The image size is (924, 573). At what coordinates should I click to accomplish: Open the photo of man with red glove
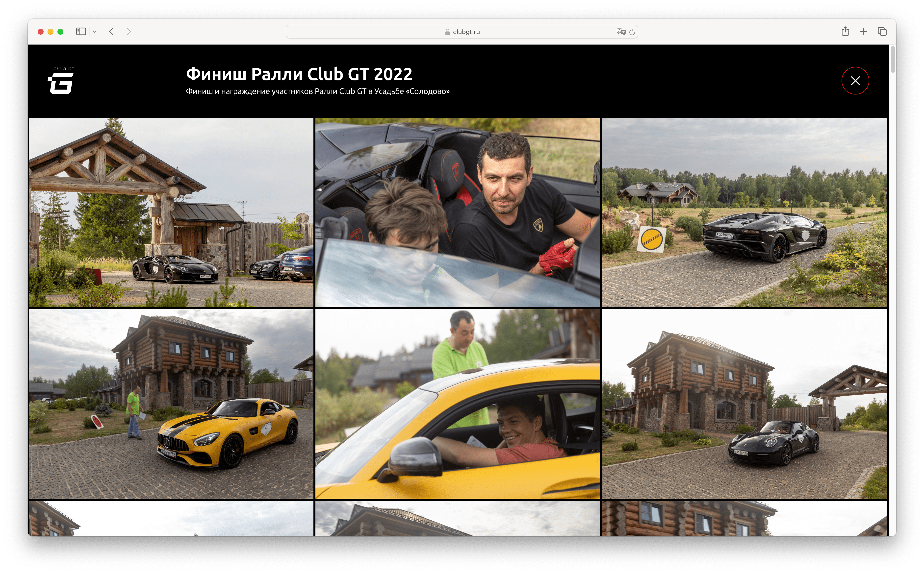[x=457, y=212]
